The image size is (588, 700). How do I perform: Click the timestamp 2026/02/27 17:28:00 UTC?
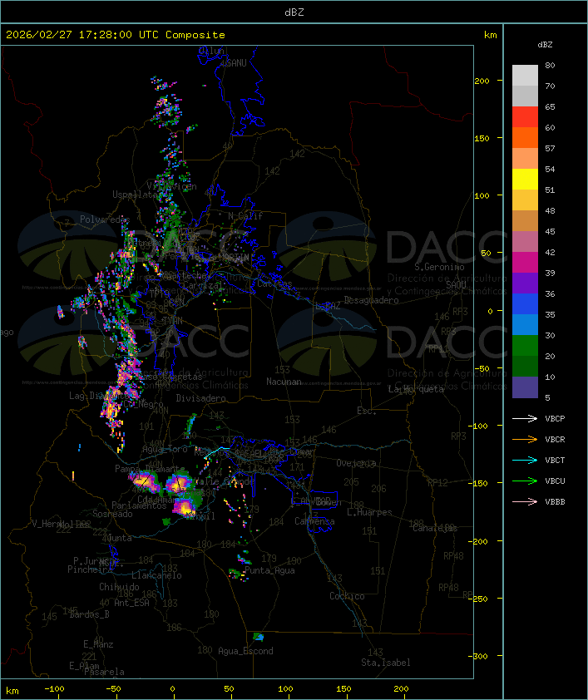[x=82, y=35]
